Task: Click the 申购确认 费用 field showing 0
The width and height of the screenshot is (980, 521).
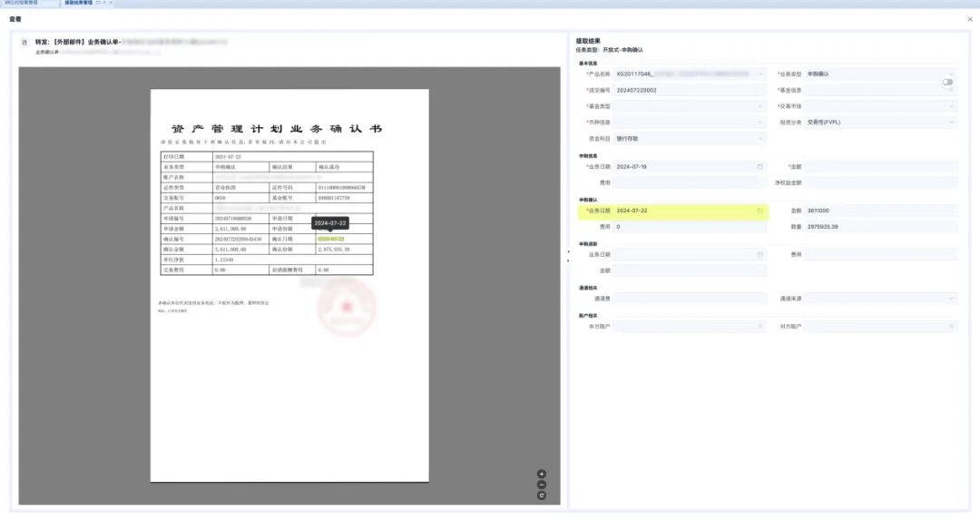Action: point(690,227)
